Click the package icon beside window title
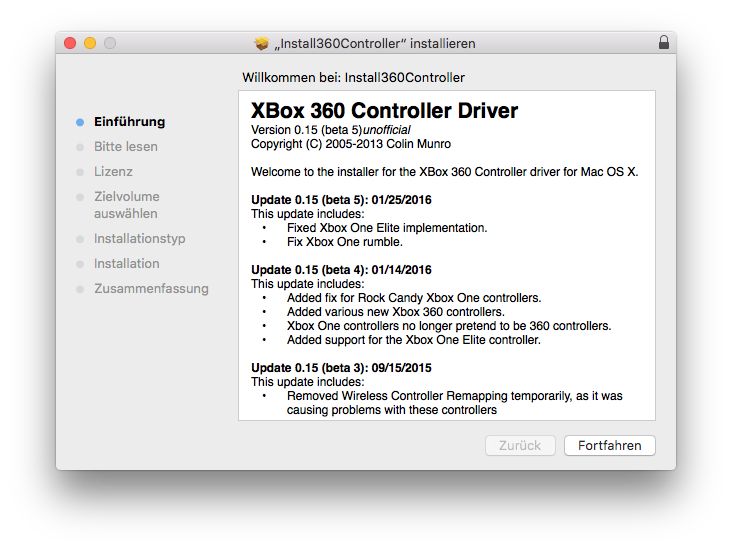 (263, 43)
